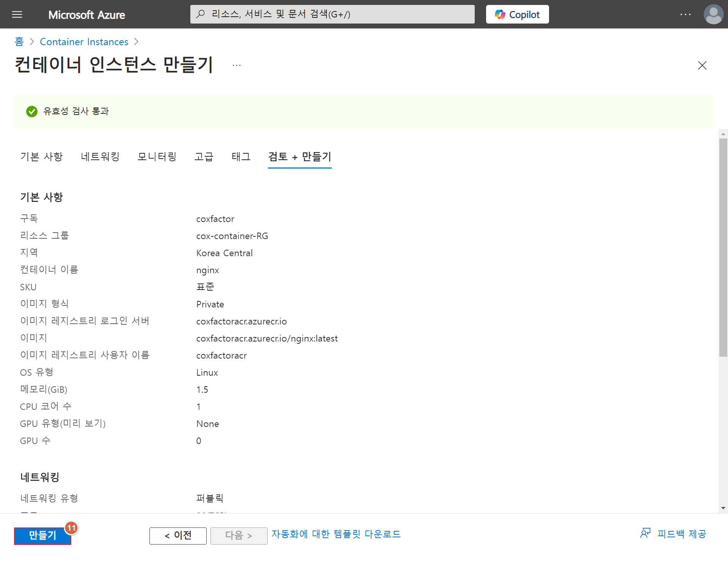Click the search magnifier icon
Viewport: 728px width, 562px height.
201,14
